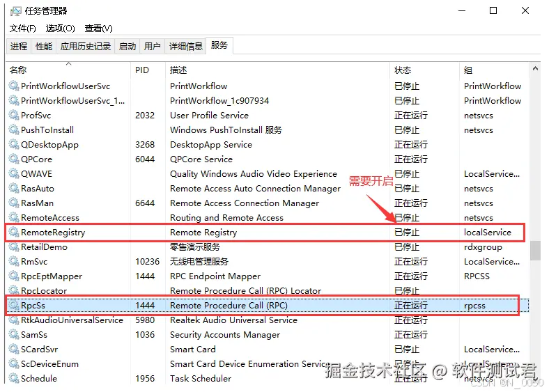Viewport: 549px width, 392px height.
Task: Click the RemoteRegistry service gear icon
Action: click(14, 232)
